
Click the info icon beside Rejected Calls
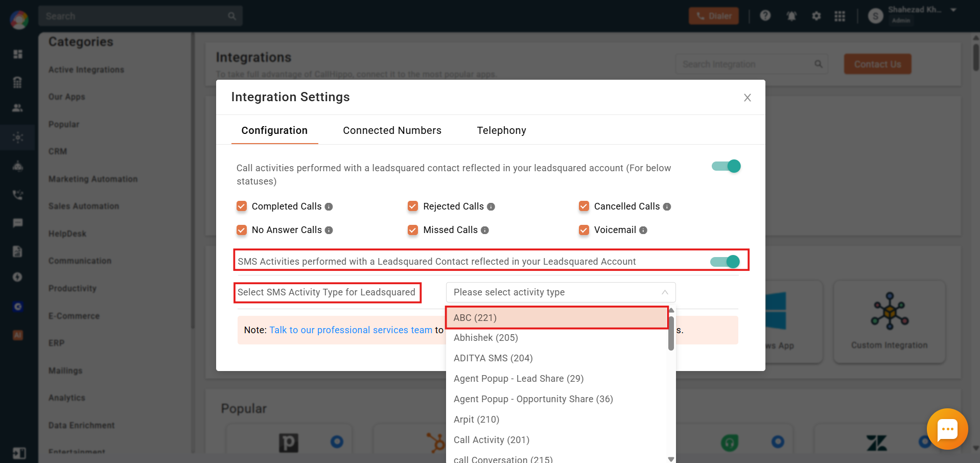(x=491, y=206)
